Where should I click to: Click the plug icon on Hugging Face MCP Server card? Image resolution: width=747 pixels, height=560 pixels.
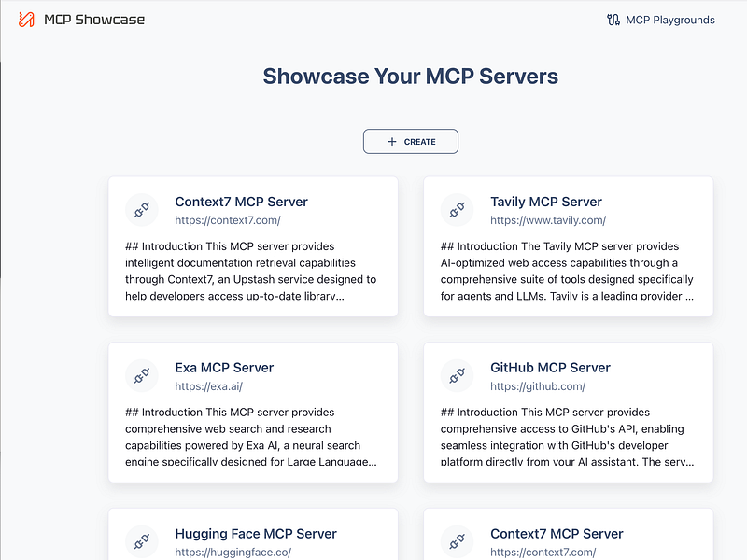pos(142,541)
